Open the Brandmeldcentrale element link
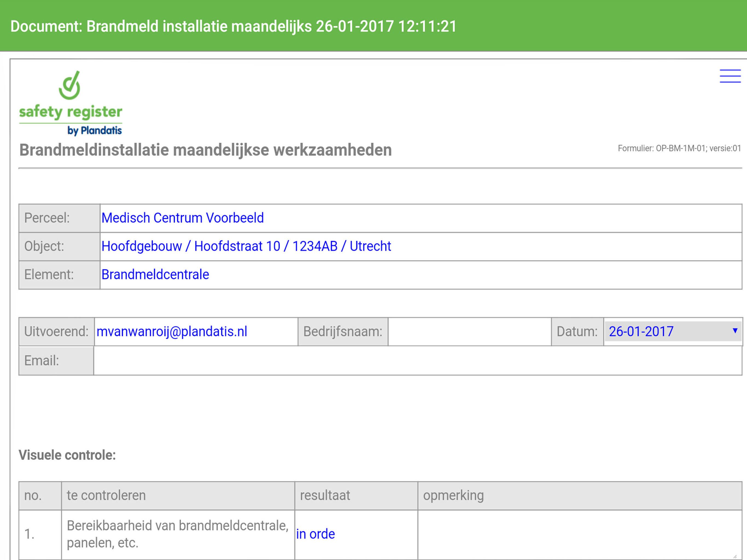The width and height of the screenshot is (747, 560). pyautogui.click(x=155, y=274)
